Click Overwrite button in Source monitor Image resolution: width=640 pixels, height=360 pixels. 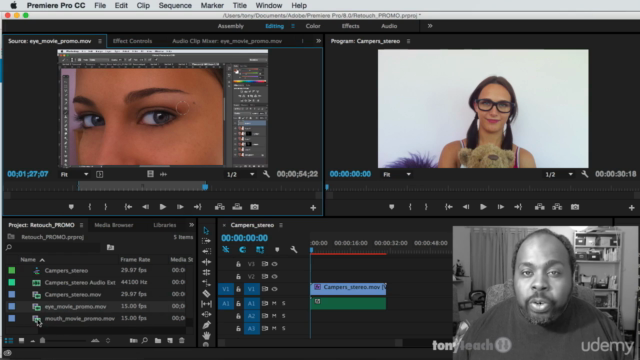237,207
